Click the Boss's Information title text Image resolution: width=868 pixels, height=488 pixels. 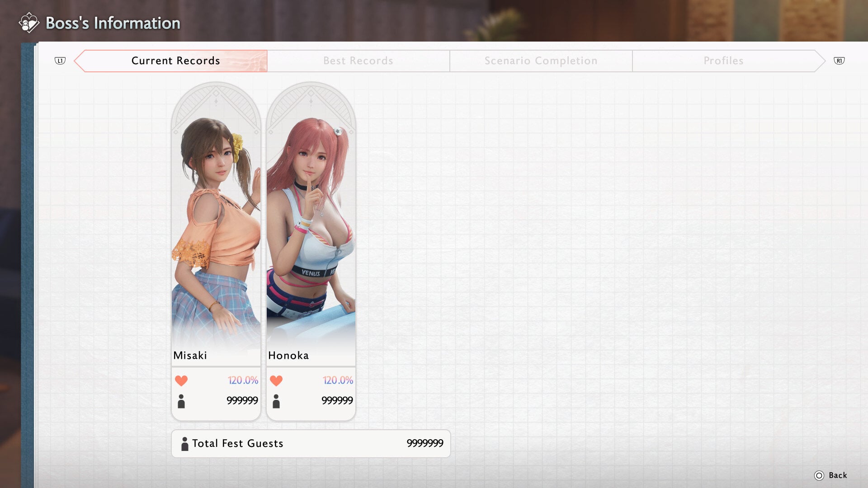pyautogui.click(x=113, y=23)
